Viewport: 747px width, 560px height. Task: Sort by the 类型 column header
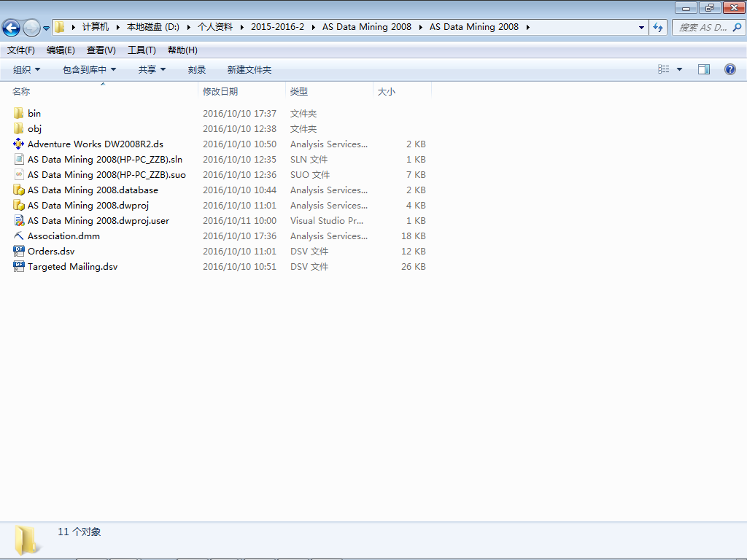pos(329,91)
